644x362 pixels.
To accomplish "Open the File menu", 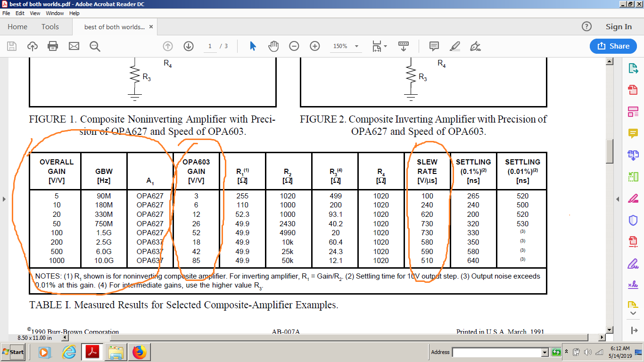I will tap(6, 13).
